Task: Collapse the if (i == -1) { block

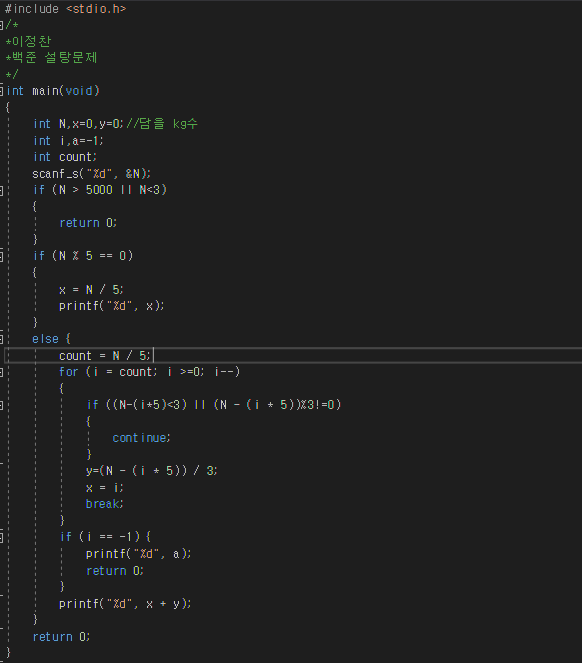Action: [1, 537]
